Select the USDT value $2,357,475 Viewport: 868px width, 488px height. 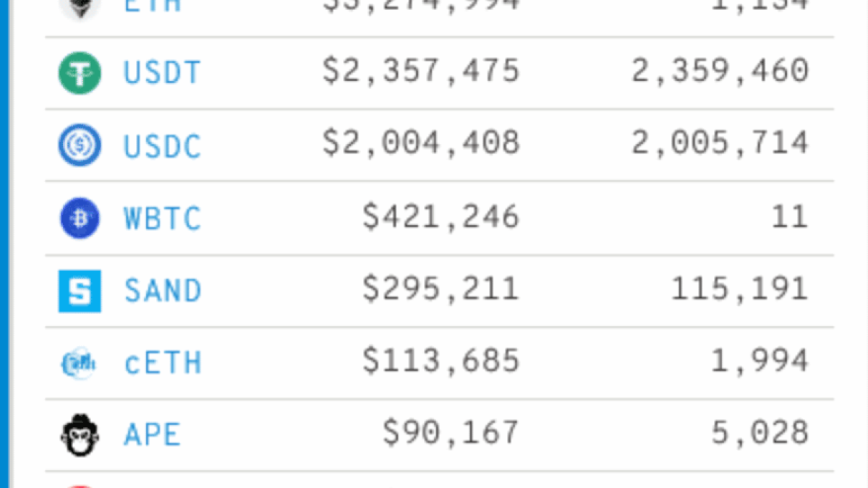[x=421, y=72]
